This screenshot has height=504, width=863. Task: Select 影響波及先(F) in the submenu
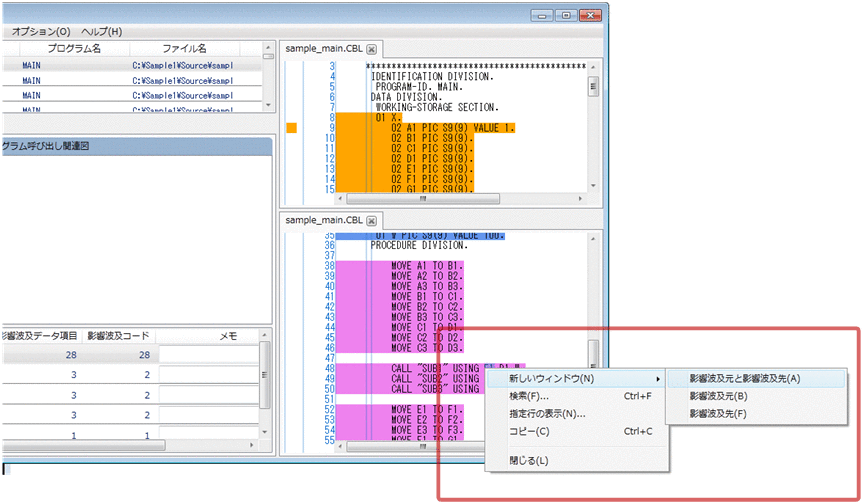[x=718, y=413]
